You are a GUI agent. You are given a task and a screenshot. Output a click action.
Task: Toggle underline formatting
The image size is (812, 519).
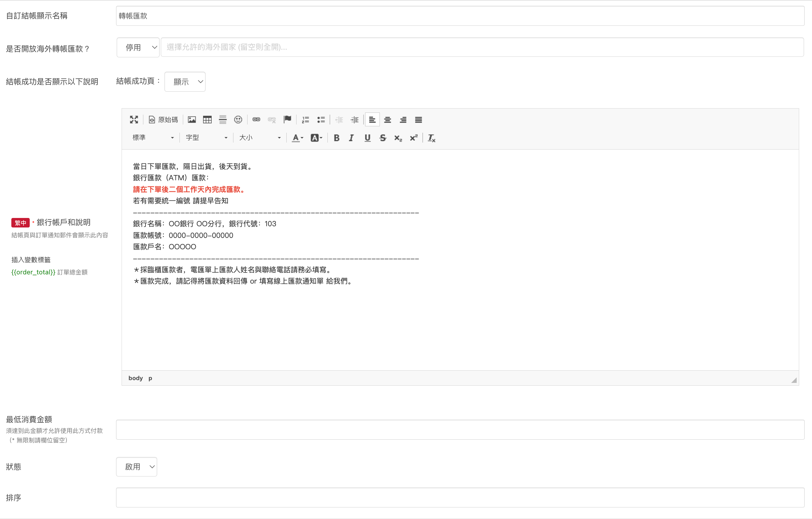click(367, 138)
